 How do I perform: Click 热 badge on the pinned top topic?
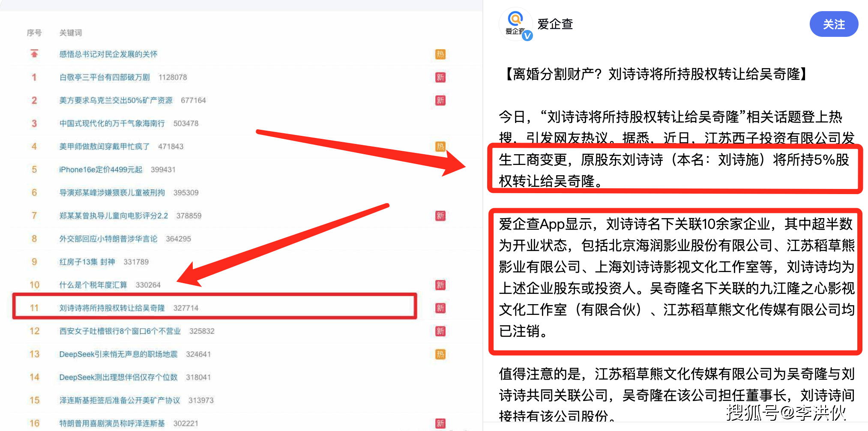tap(440, 54)
